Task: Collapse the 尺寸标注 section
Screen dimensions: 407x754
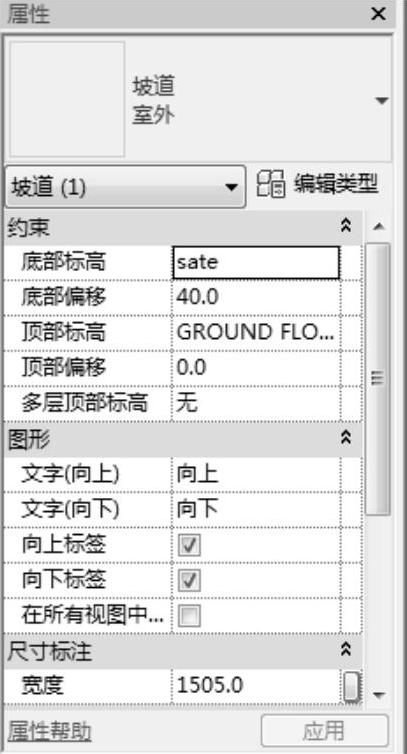Action: point(345,649)
